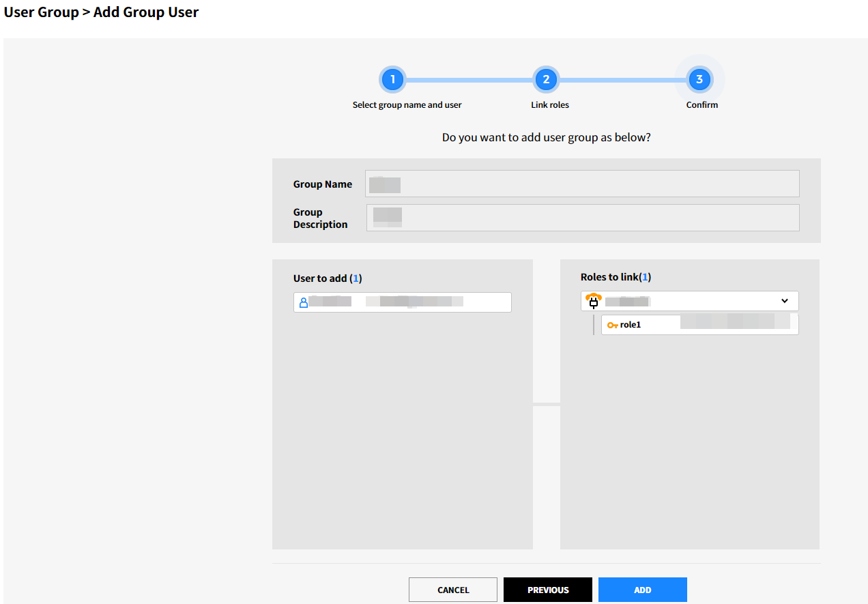Select the user entry under User to add
Screen dimensions: 868x604
tap(402, 302)
